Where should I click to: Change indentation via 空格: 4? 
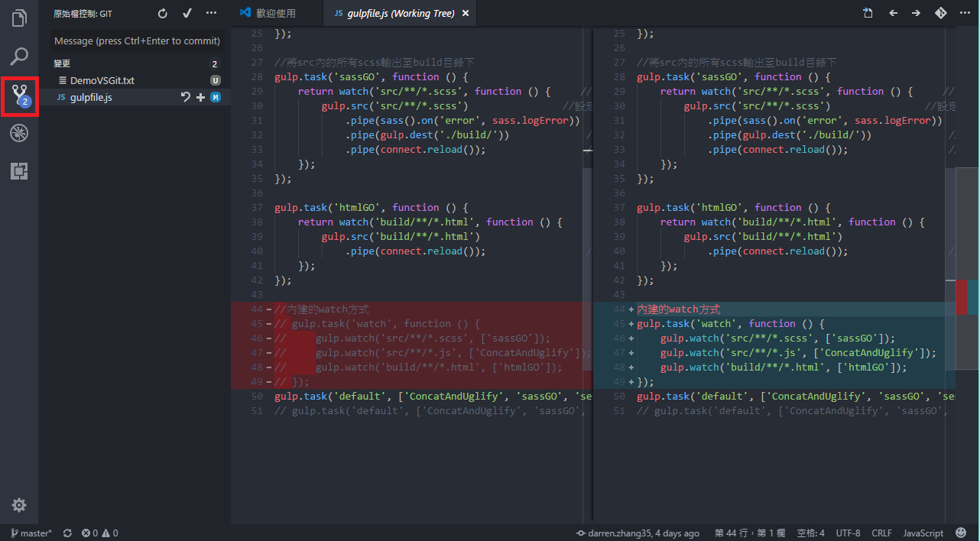tap(811, 533)
